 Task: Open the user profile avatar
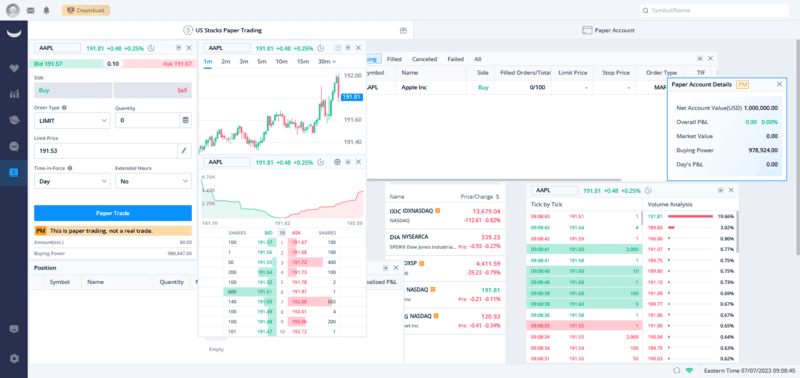point(13,10)
